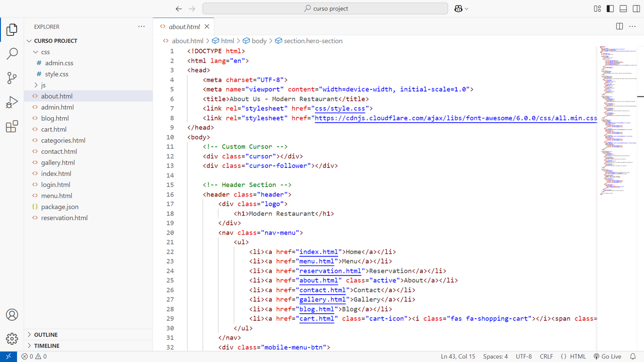The width and height of the screenshot is (644, 362).
Task: Select the about.html editor tab
Action: (184, 27)
